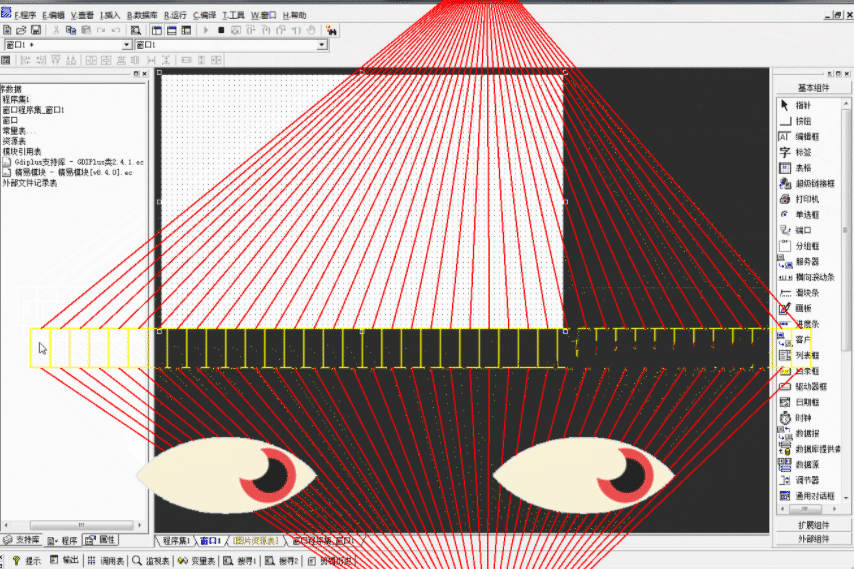This screenshot has width=854, height=569.
Task: Select the 编辑框 edit box component
Action: [809, 137]
